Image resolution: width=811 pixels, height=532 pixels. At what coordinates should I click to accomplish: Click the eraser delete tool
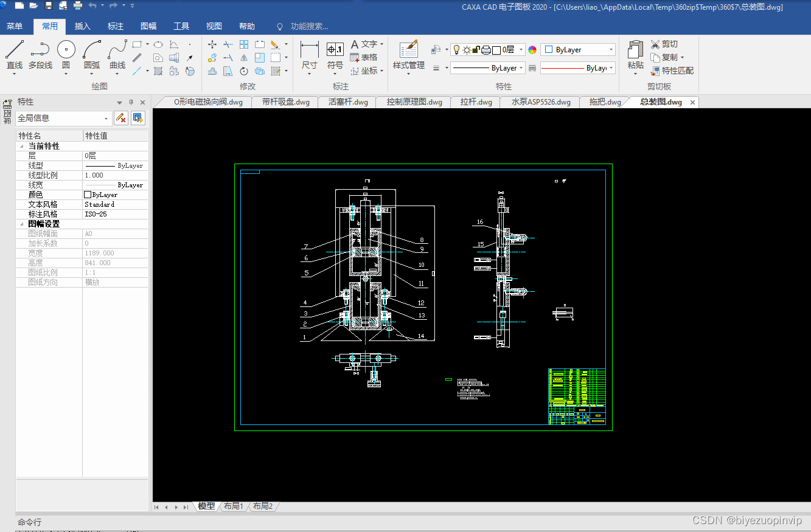pos(274,44)
